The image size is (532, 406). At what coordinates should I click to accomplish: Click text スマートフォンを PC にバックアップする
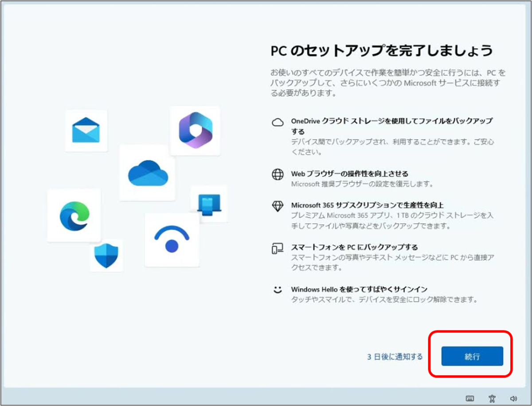pos(355,247)
